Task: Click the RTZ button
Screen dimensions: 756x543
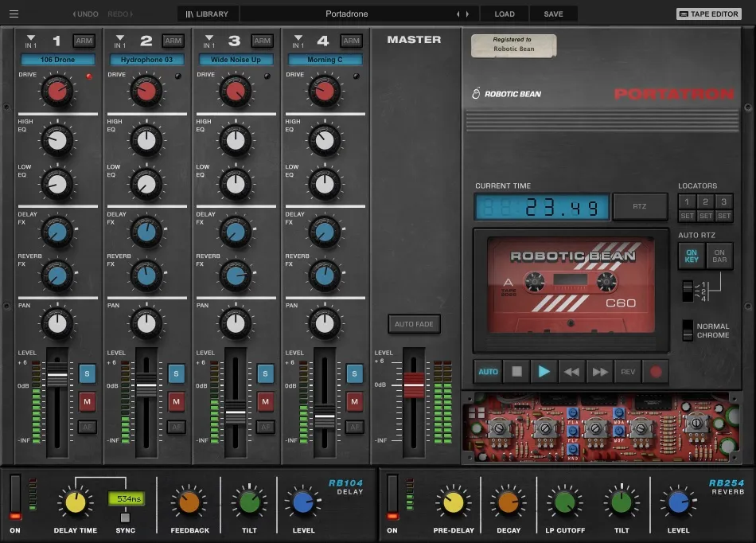Action: click(x=640, y=206)
